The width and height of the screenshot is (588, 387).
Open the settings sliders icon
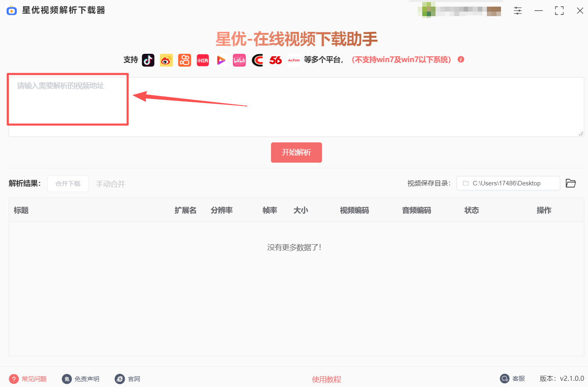point(518,10)
